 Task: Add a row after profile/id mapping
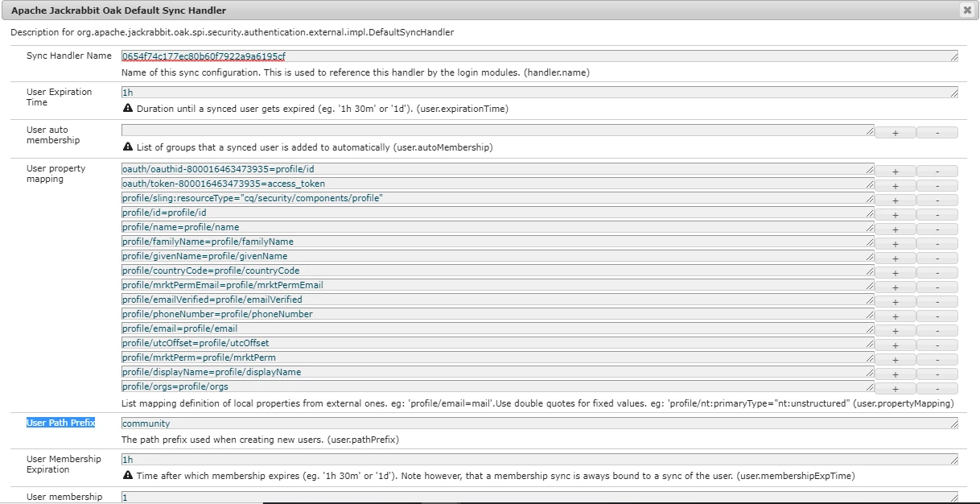(x=896, y=215)
